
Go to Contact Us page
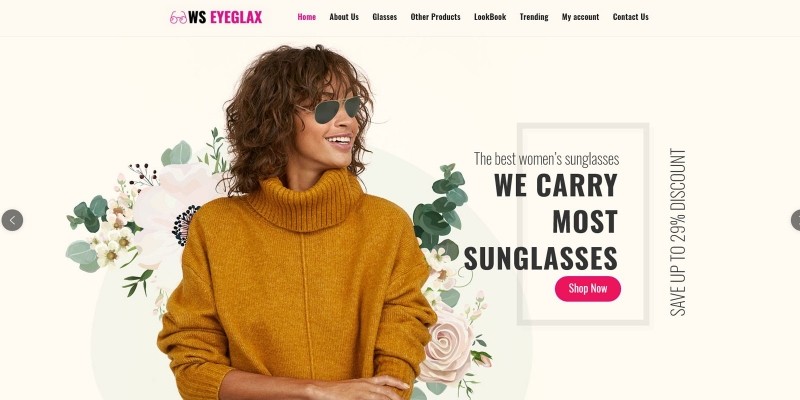(631, 17)
